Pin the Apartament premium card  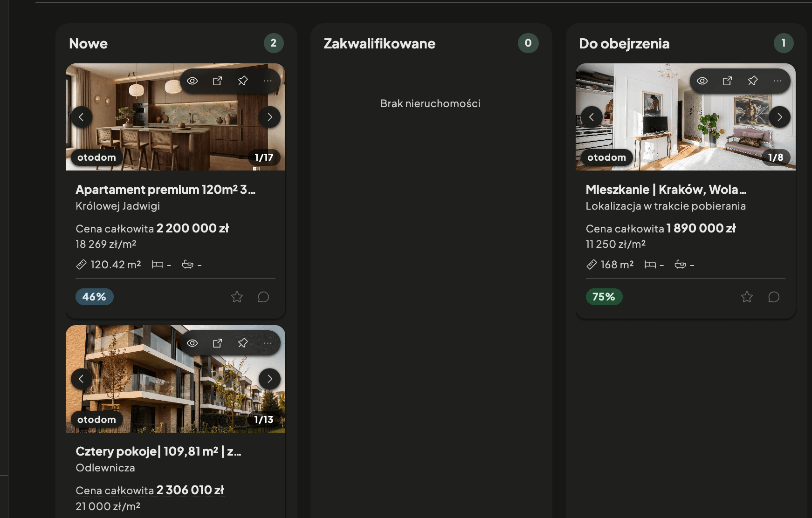coord(243,81)
